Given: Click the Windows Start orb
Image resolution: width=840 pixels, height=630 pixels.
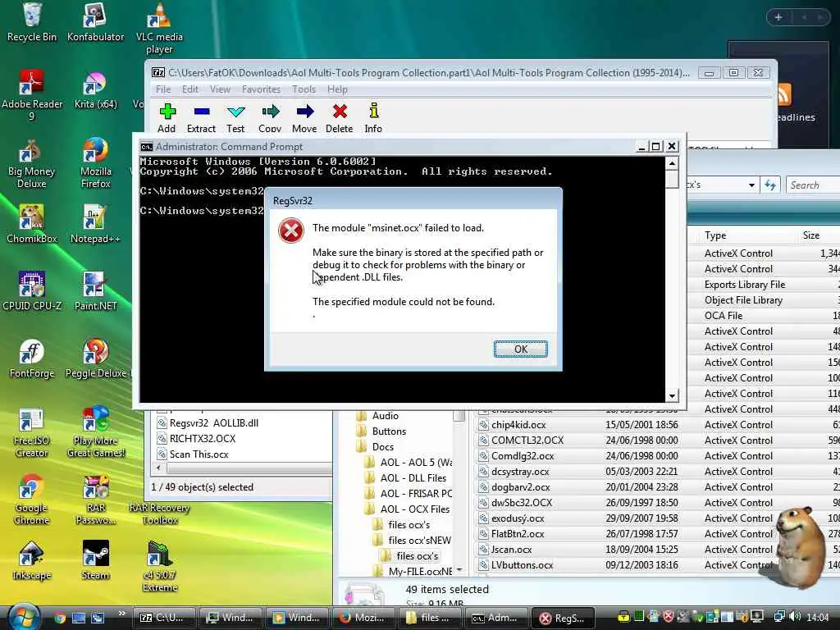Looking at the screenshot, I should (x=24, y=616).
